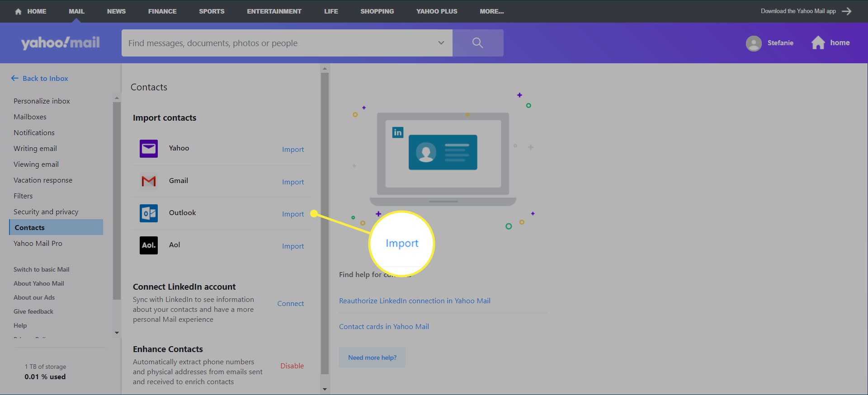Open About our Ads

34,298
